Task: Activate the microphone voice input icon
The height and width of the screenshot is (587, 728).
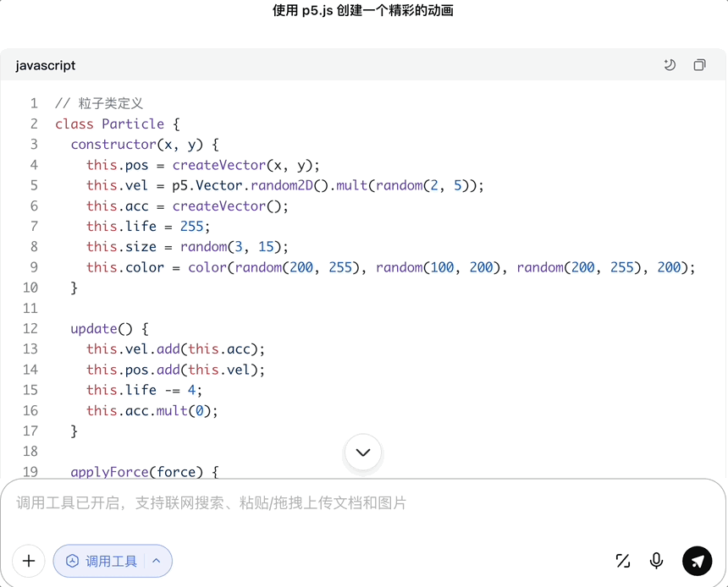Action: pos(656,561)
